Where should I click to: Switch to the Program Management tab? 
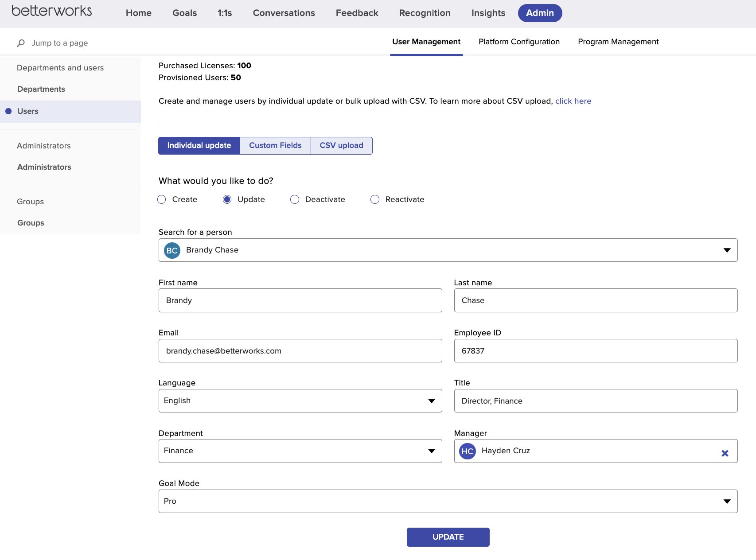pyautogui.click(x=618, y=42)
